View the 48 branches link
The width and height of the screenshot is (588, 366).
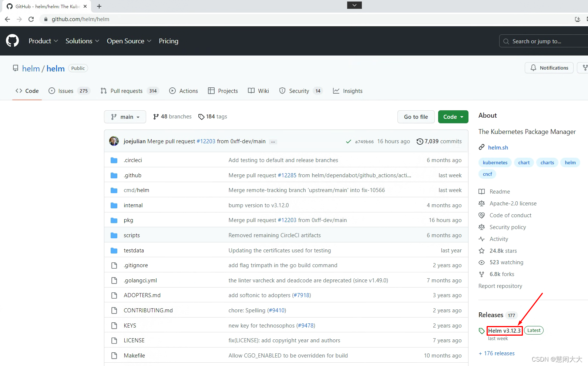172,117
